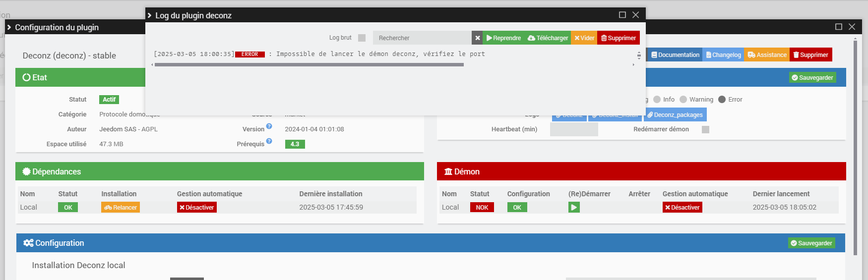
Task: Open the Deconz_packages log
Action: (675, 114)
